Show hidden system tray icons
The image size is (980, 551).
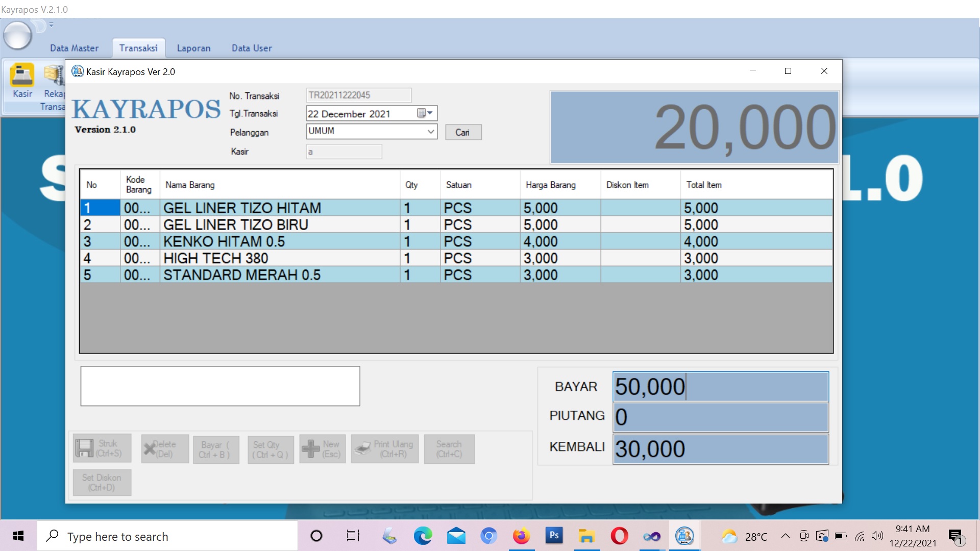pos(786,536)
